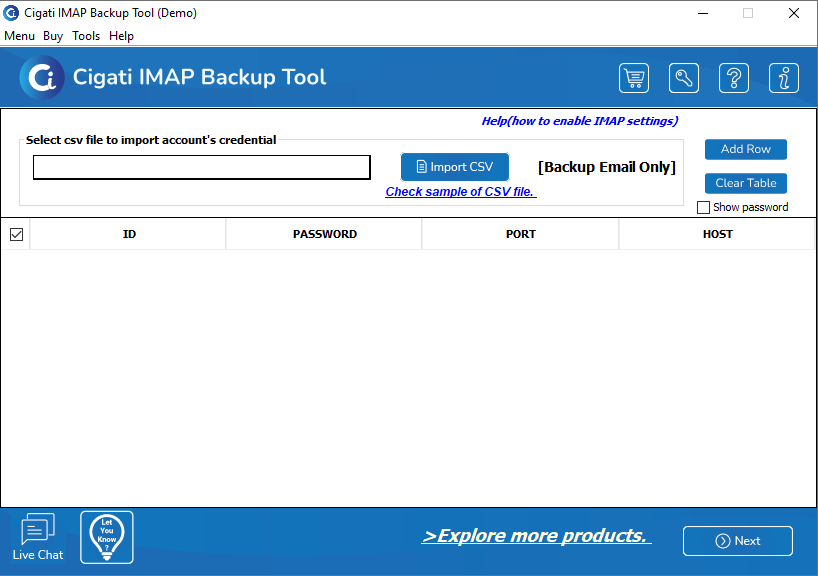Click the Let You Know lightbulb icon

[107, 537]
